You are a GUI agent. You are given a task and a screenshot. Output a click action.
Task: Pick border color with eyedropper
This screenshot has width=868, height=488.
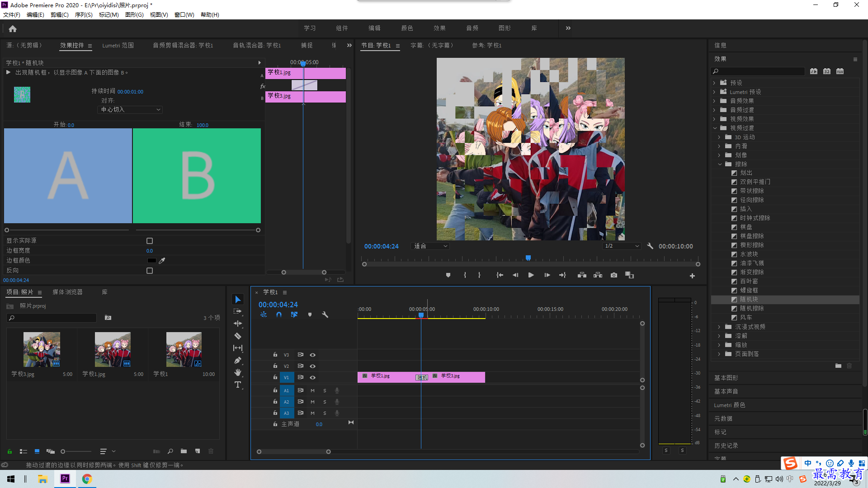[162, 261]
